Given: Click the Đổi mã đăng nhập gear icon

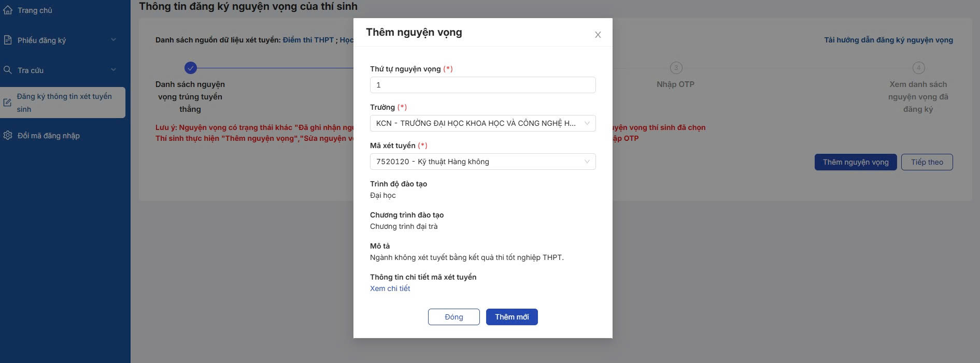Looking at the screenshot, I should point(8,135).
